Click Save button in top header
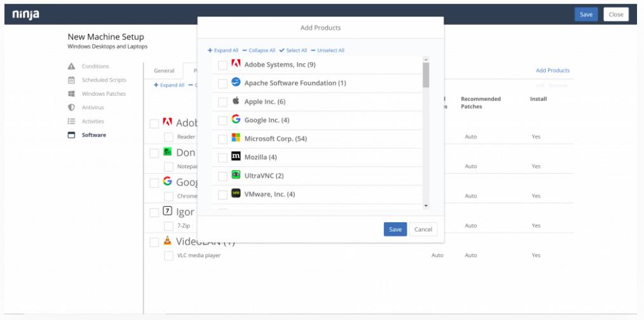The image size is (644, 320). [586, 15]
